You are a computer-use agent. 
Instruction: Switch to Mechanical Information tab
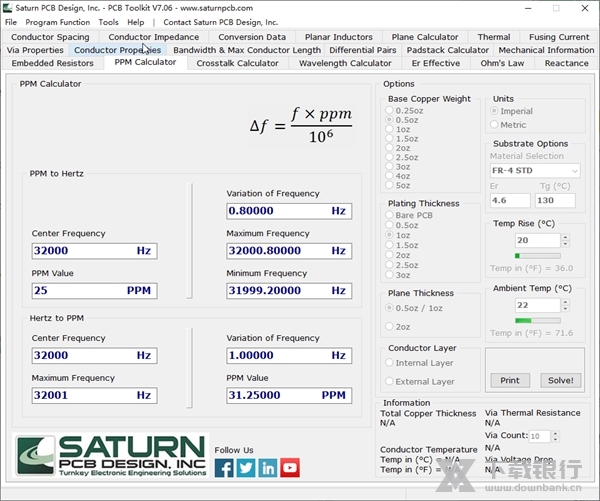pos(546,50)
